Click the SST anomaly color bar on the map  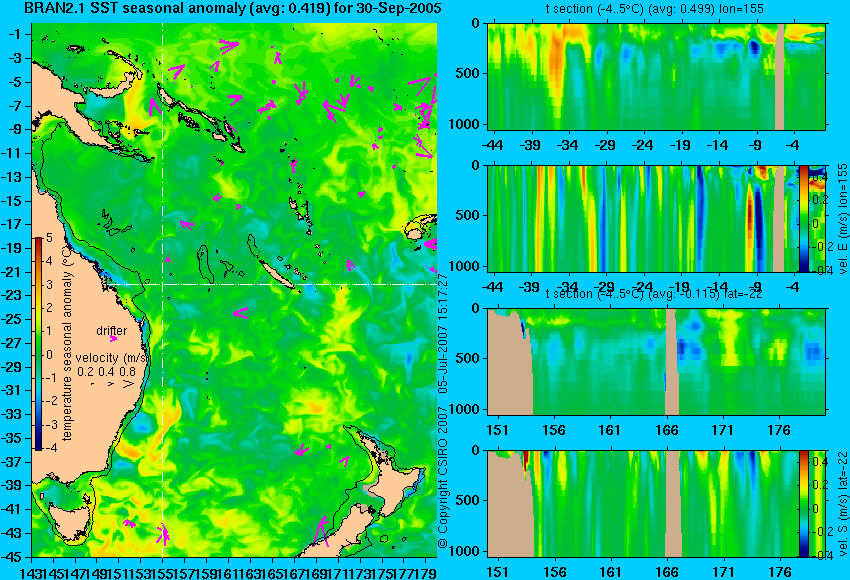[x=38, y=344]
